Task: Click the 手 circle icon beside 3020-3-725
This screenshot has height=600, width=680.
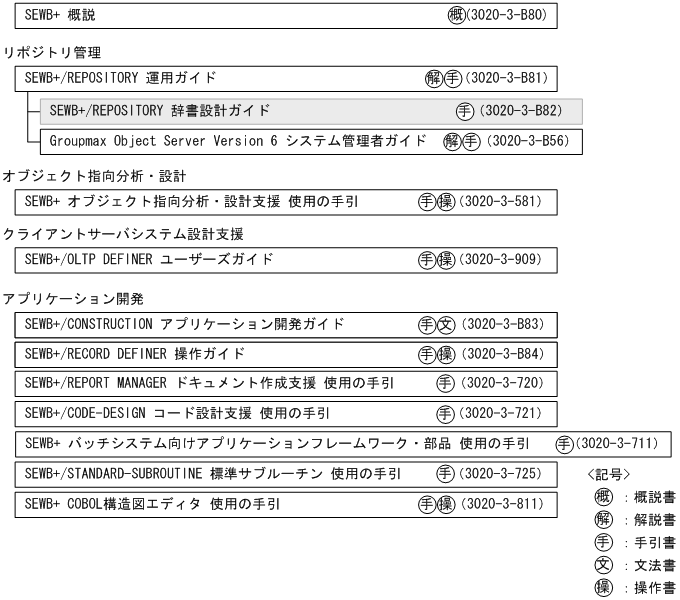Action: point(445,474)
